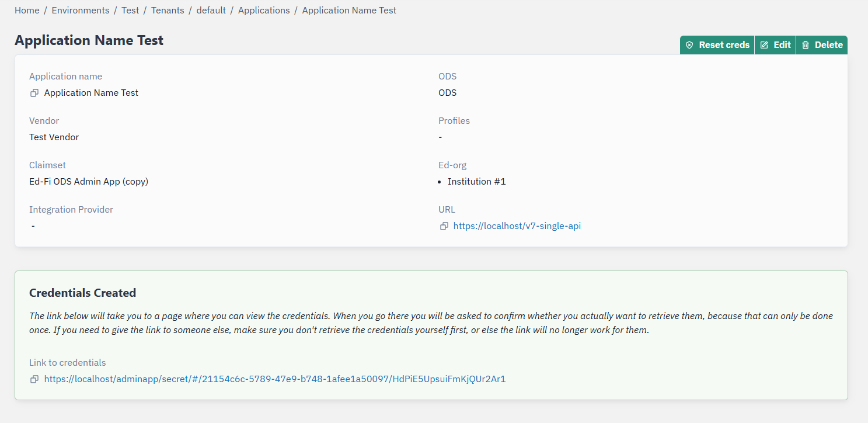
Task: Click the trash icon on the Delete button
Action: (806, 44)
